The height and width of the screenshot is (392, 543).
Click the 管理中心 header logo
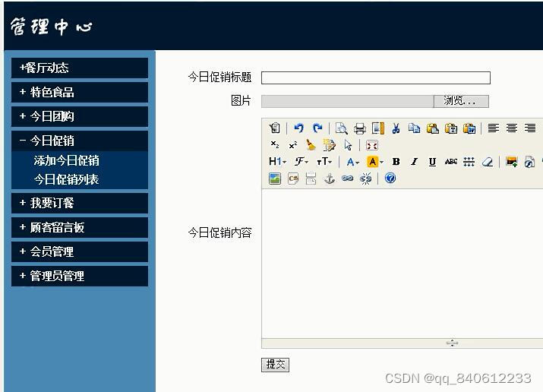click(x=51, y=27)
